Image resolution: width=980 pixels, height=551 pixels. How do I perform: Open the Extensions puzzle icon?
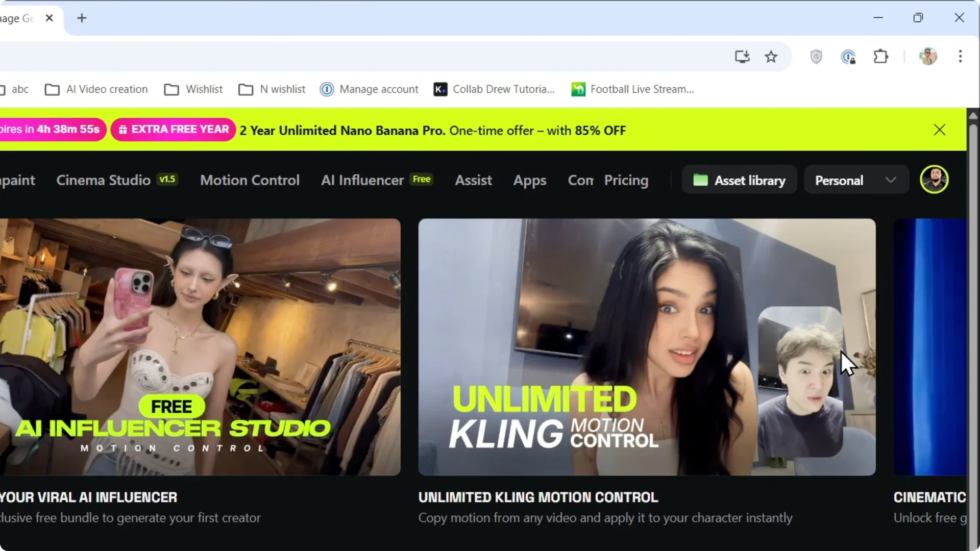pyautogui.click(x=881, y=57)
